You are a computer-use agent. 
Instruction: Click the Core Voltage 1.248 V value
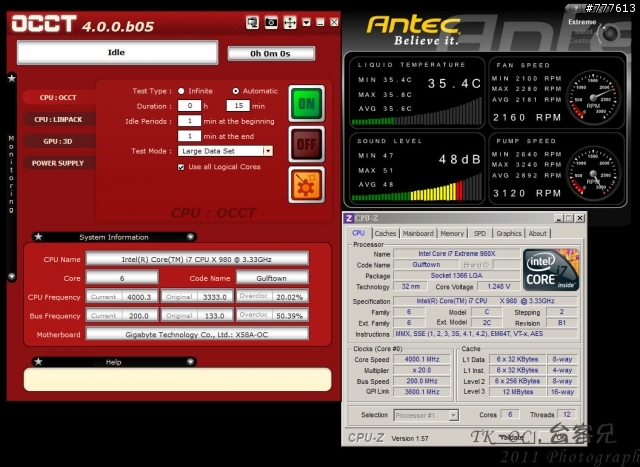(498, 287)
